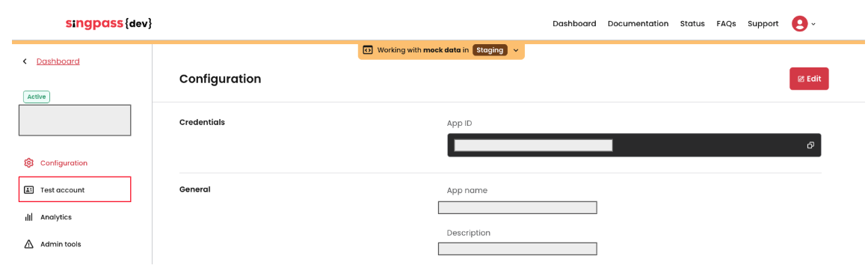This screenshot has height=274, width=868.
Task: Open the Support page
Action: coord(763,23)
